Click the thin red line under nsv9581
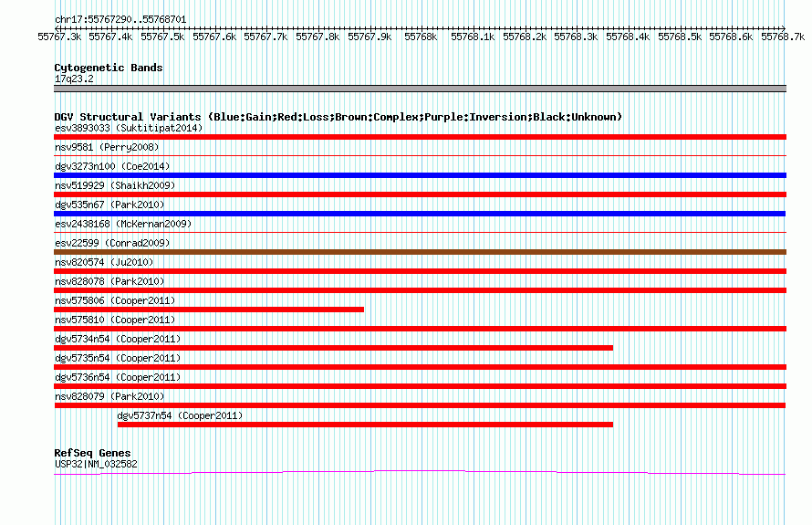The width and height of the screenshot is (812, 525). 420,155
